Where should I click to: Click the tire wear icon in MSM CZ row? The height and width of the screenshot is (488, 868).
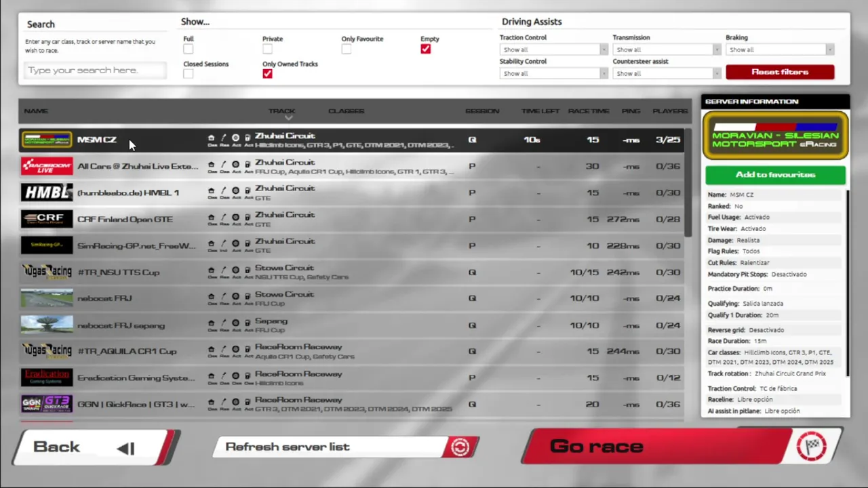tap(235, 138)
